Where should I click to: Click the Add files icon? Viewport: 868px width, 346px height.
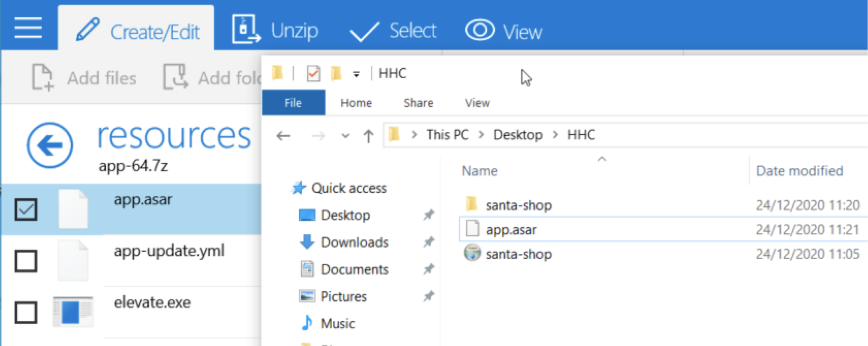point(43,77)
